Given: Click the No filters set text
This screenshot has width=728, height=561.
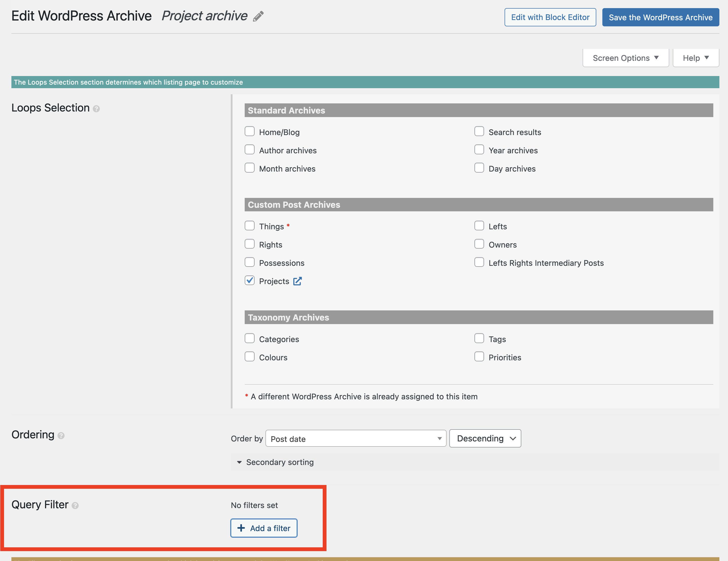Looking at the screenshot, I should [x=254, y=505].
